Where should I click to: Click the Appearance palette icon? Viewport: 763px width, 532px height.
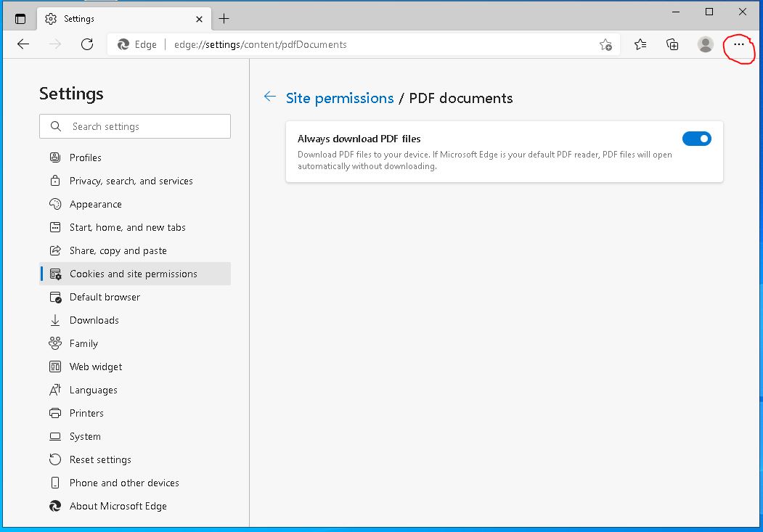click(55, 204)
